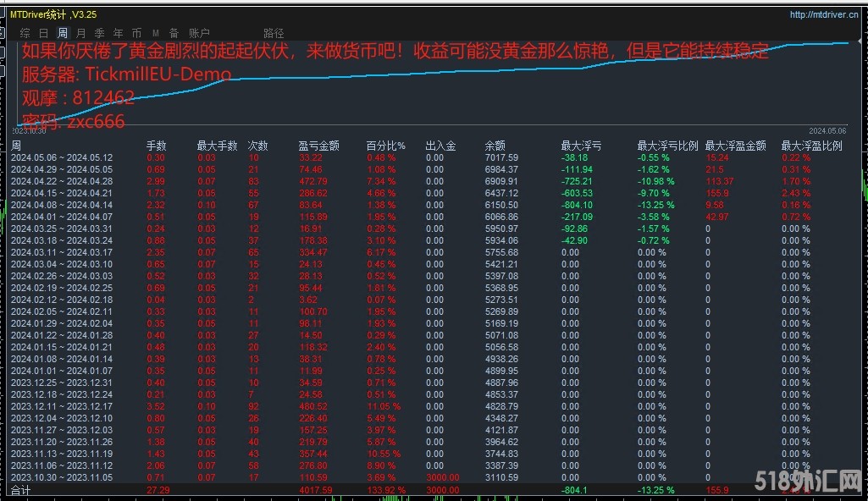Click profit amount 472.79
This screenshot has width=868, height=501.
[x=312, y=181]
